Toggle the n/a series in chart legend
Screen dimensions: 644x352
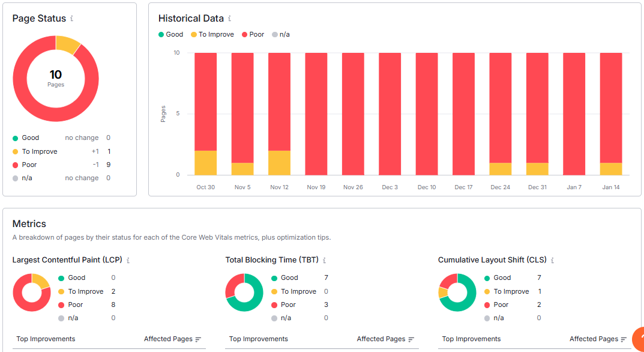pyautogui.click(x=281, y=34)
